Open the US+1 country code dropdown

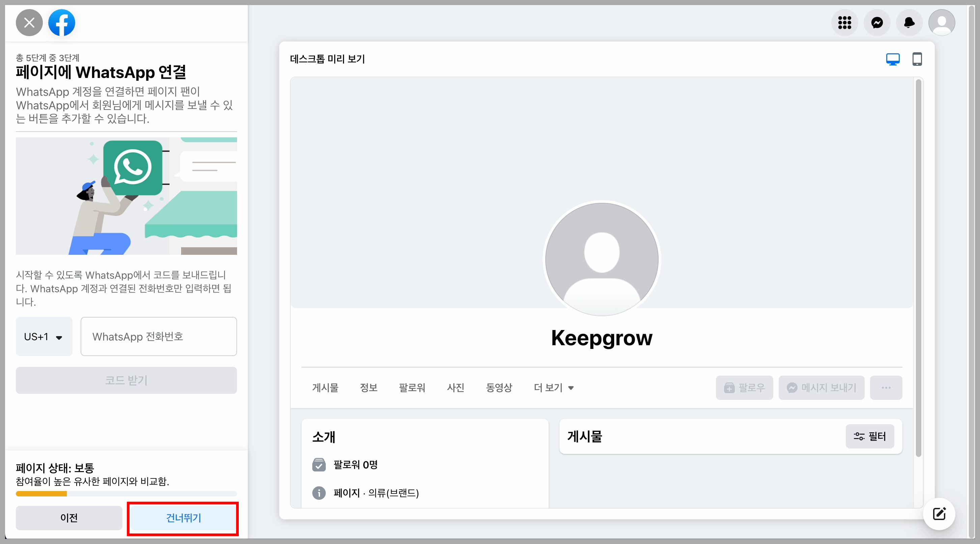coord(44,336)
